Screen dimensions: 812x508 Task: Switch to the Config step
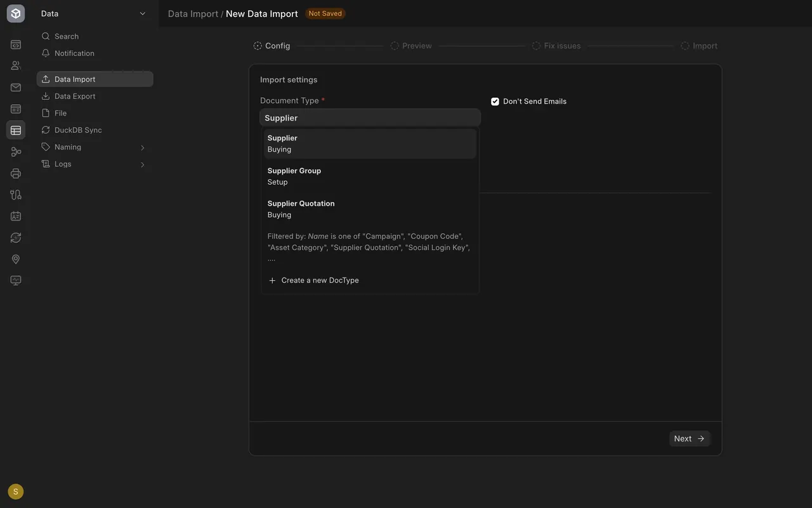(272, 46)
